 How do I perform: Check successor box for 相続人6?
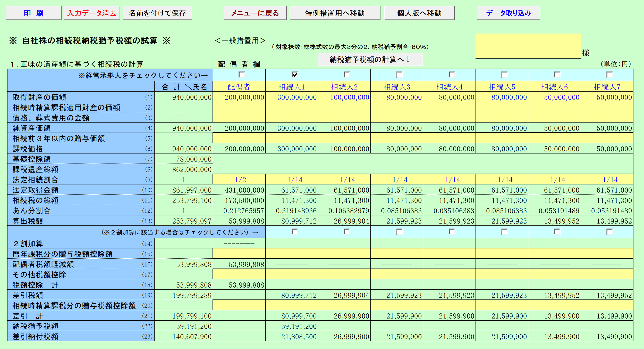(x=557, y=75)
